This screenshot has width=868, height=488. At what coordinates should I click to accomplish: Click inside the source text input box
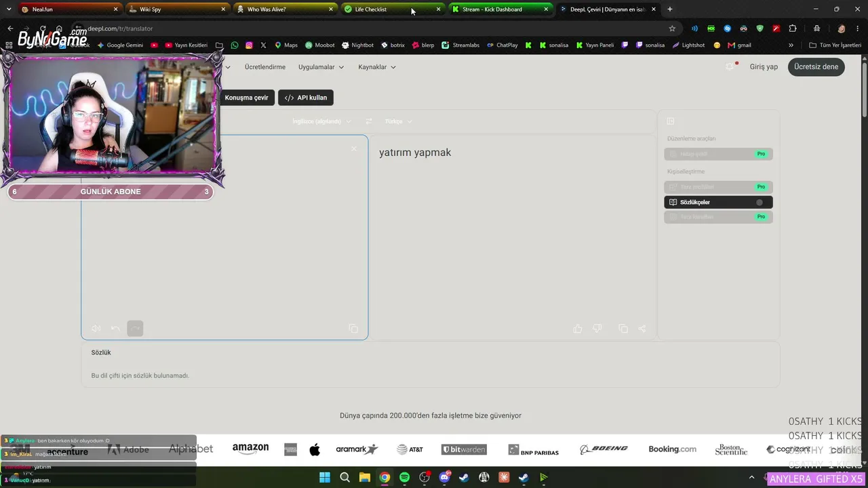[x=224, y=237]
